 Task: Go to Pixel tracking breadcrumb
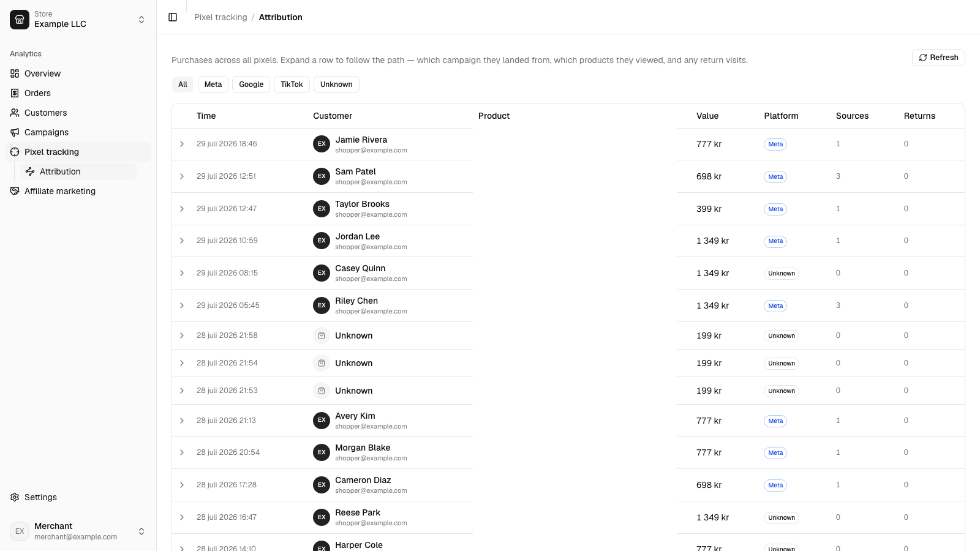point(221,17)
